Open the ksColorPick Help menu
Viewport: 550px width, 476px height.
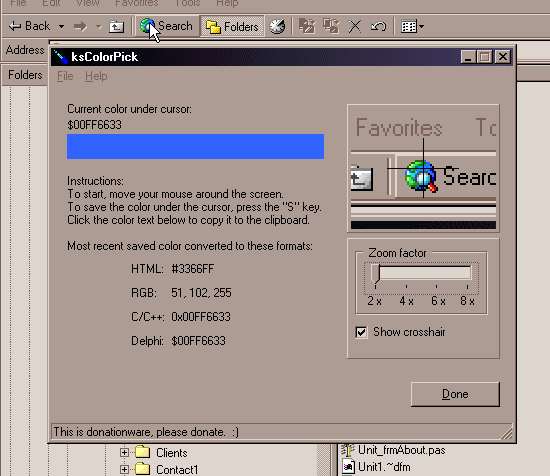[x=96, y=76]
